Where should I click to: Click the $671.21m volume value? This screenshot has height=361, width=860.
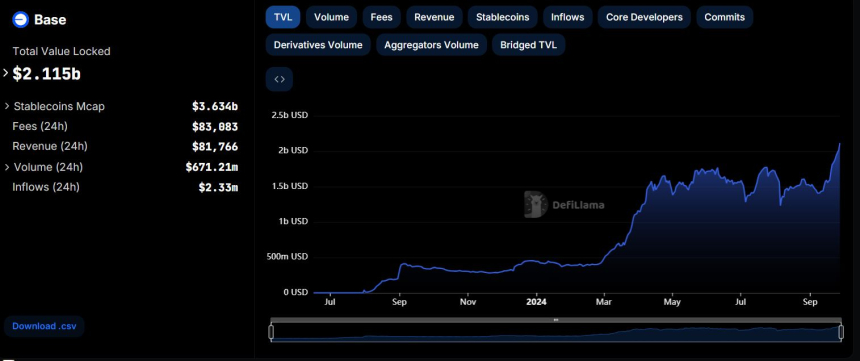coord(212,167)
